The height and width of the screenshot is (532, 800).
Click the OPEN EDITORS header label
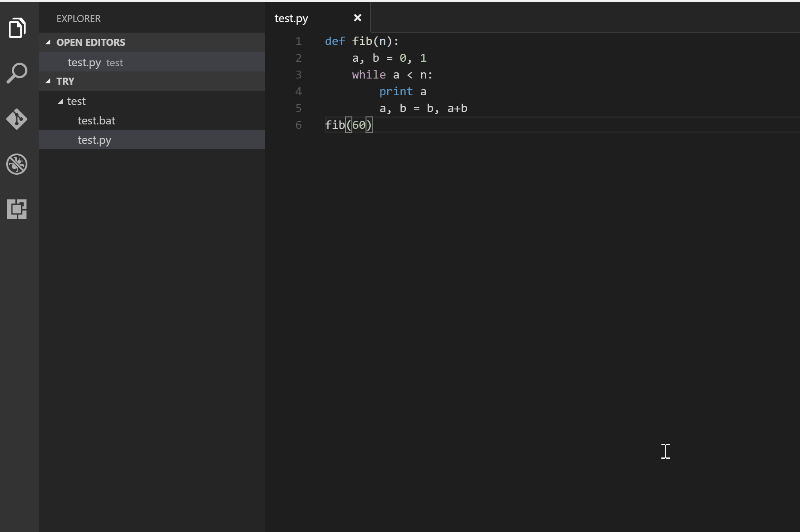(x=91, y=42)
